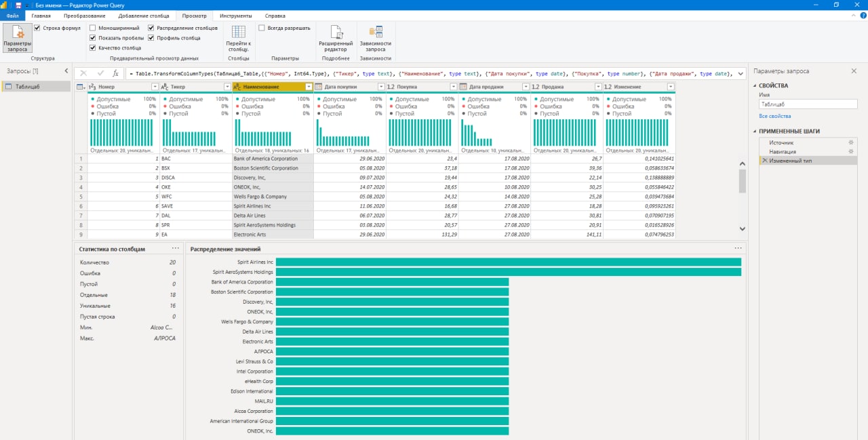Click date type icon of Дата покупки

tap(319, 87)
